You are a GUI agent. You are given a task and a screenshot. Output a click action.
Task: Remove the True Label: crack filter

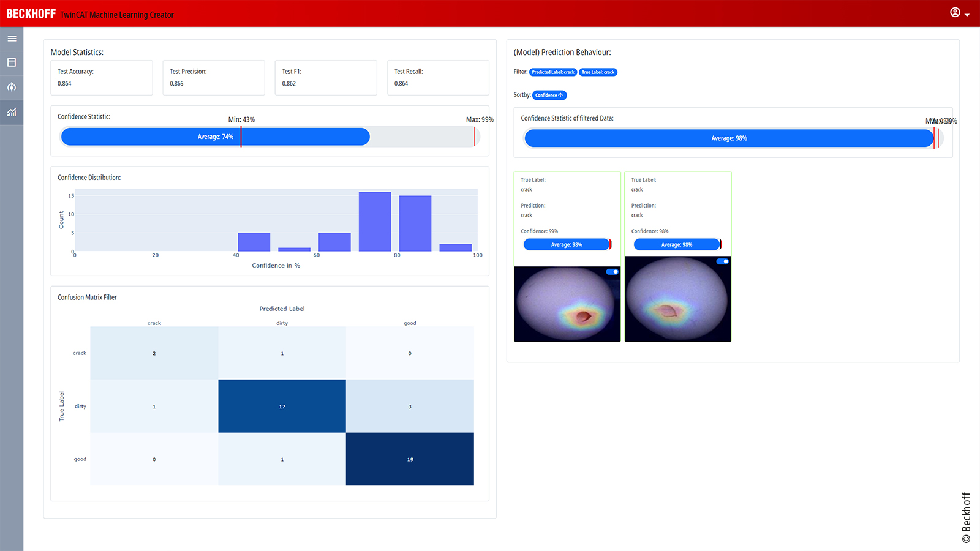tap(598, 72)
